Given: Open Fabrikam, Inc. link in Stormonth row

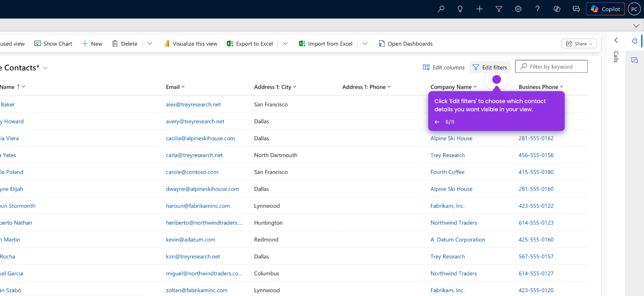Looking at the screenshot, I should pyautogui.click(x=447, y=206).
